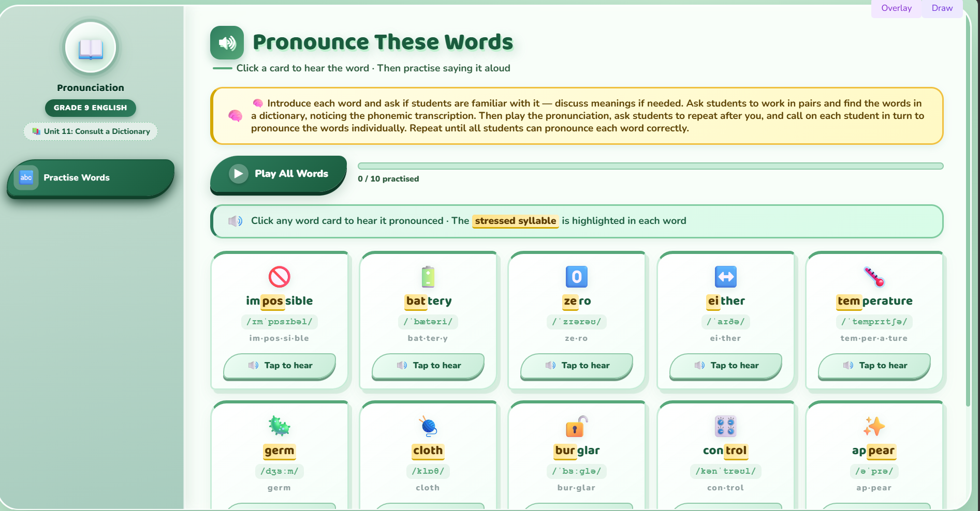The image size is (980, 511).
Task: Click the 'temperature' word heading
Action: [x=874, y=301]
